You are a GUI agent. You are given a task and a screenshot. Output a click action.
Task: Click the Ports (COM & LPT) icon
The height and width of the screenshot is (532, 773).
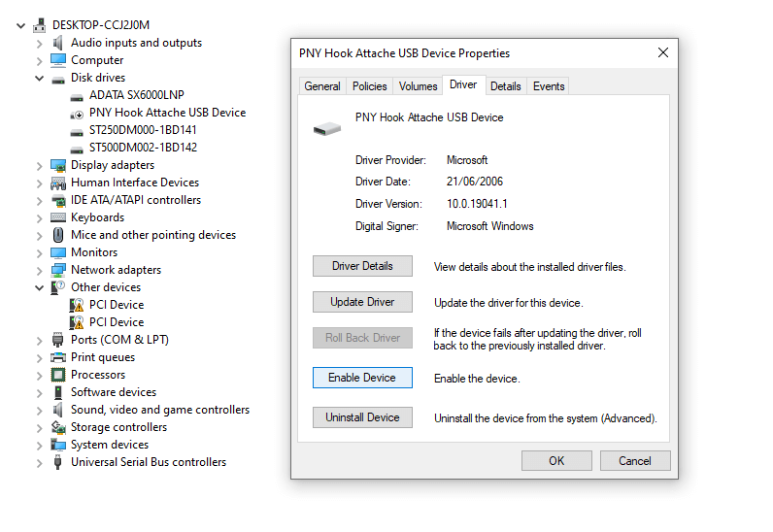coord(57,340)
